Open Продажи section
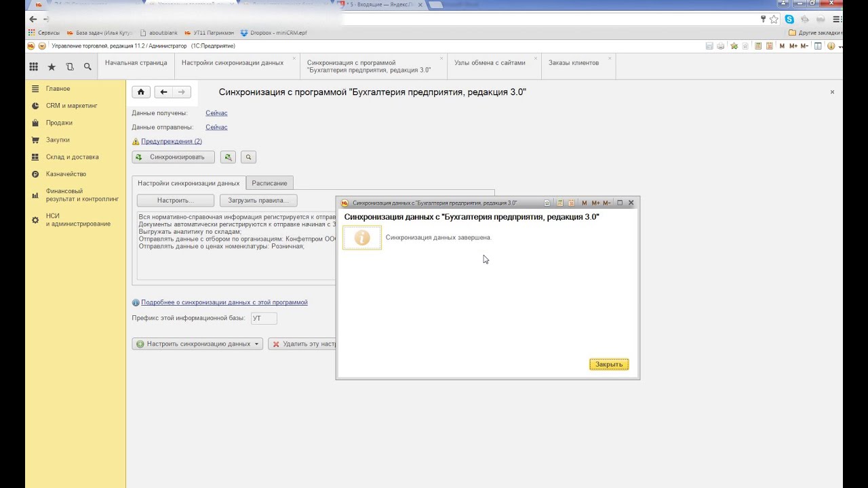The height and width of the screenshot is (488, 868). pyautogui.click(x=59, y=123)
